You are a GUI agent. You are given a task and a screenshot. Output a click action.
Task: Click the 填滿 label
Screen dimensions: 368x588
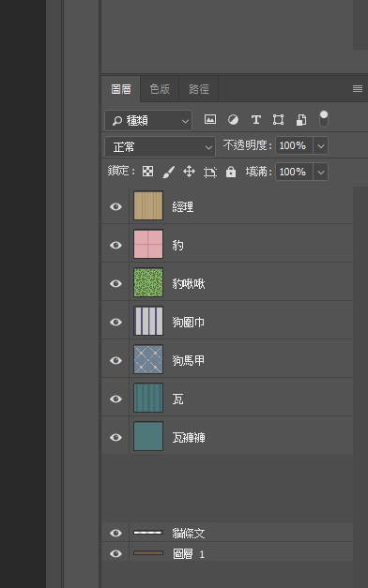pyautogui.click(x=258, y=172)
